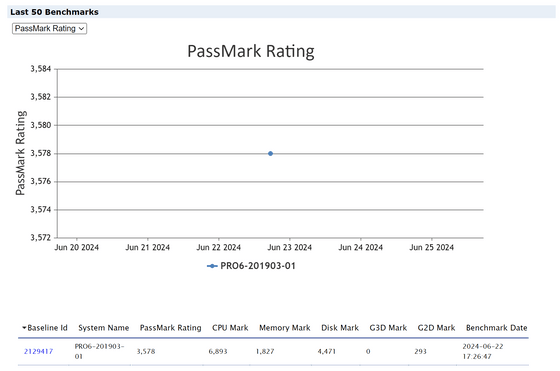Open the PassMark Rating metric dropdown

click(49, 29)
